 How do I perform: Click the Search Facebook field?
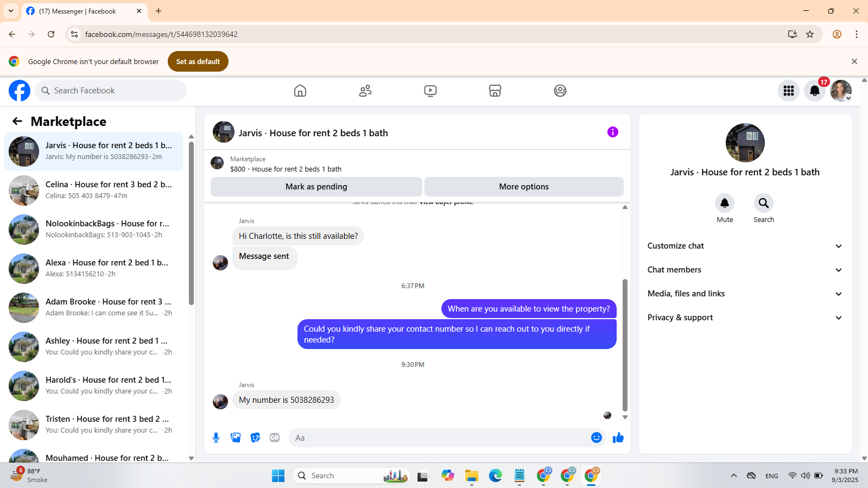click(111, 91)
